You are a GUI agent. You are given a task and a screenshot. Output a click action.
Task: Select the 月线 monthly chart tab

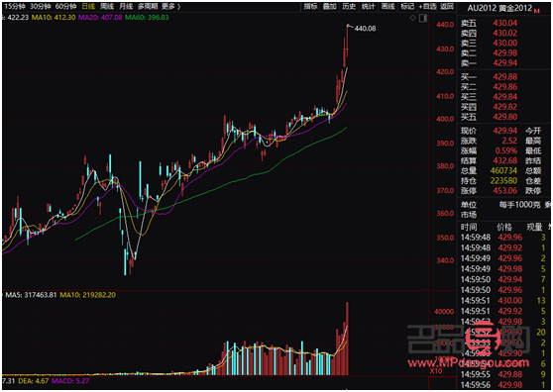pos(126,7)
